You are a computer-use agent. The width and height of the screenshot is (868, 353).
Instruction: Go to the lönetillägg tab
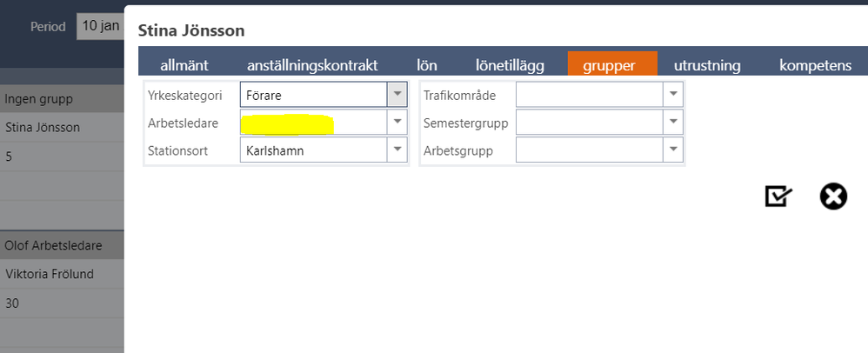click(511, 65)
